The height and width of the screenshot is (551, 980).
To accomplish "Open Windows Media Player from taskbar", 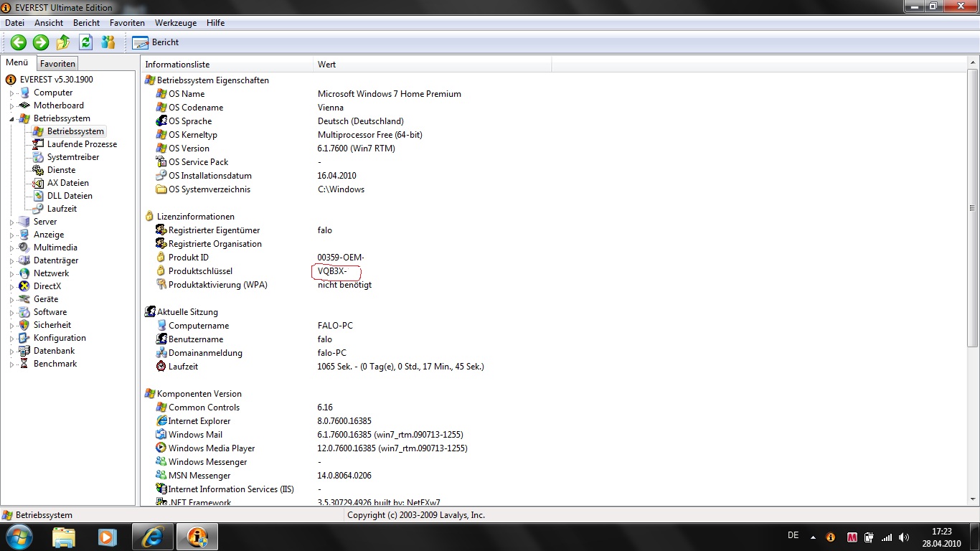I will [x=108, y=537].
